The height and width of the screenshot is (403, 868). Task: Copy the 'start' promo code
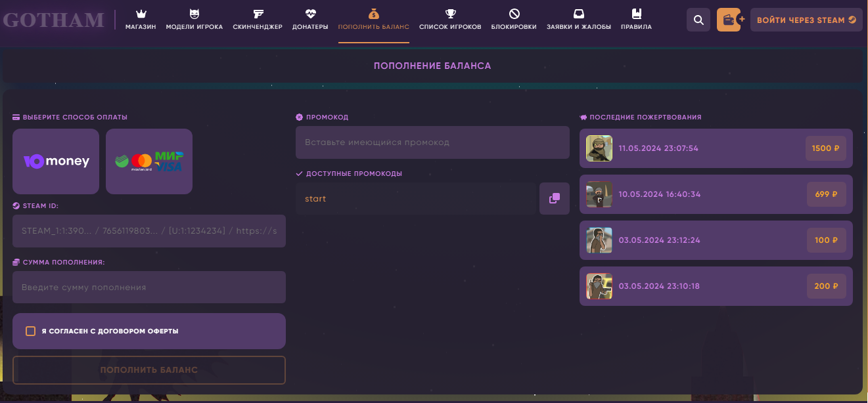tap(554, 199)
